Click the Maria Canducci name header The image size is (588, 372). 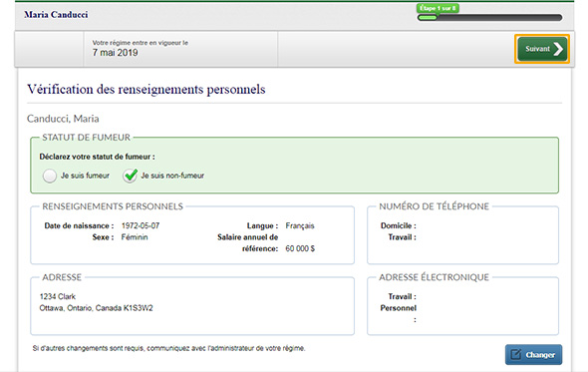[56, 15]
